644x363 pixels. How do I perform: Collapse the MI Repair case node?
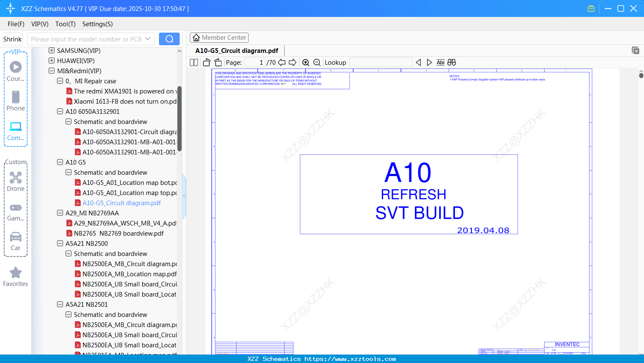pyautogui.click(x=60, y=81)
